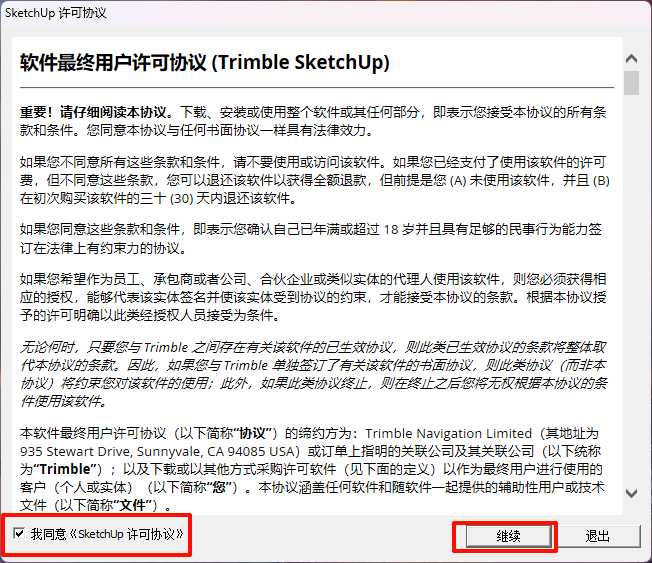Click the vertical scrollbar thumb
This screenshot has width=652, height=563.
631,83
